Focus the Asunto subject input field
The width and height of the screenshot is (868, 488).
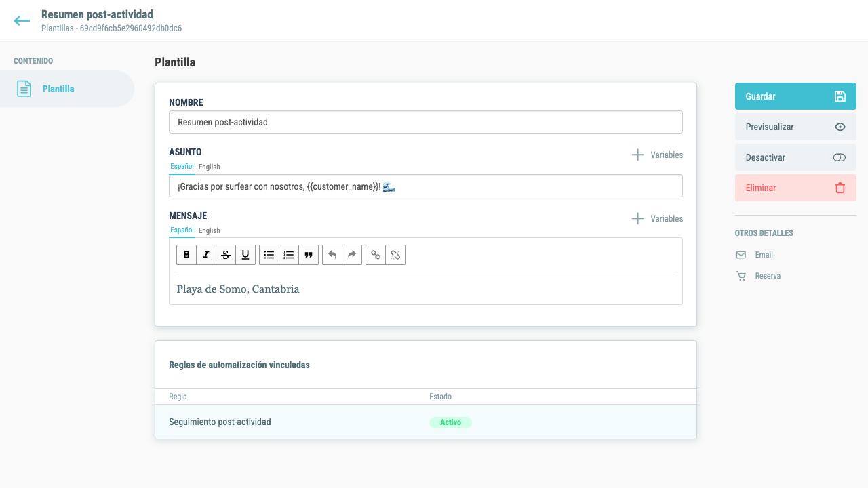click(426, 186)
